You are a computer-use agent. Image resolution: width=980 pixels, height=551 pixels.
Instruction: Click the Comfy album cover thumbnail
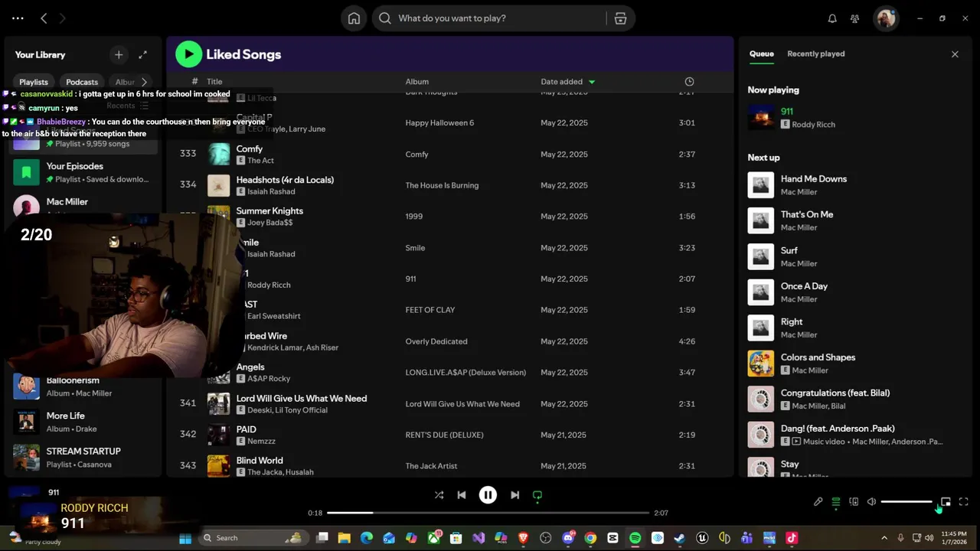pos(219,154)
